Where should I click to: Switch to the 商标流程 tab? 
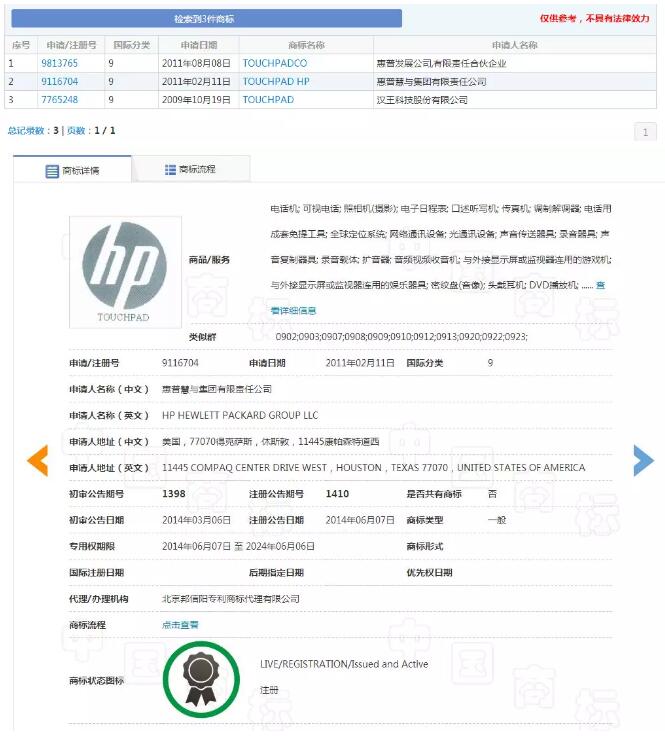(191, 169)
